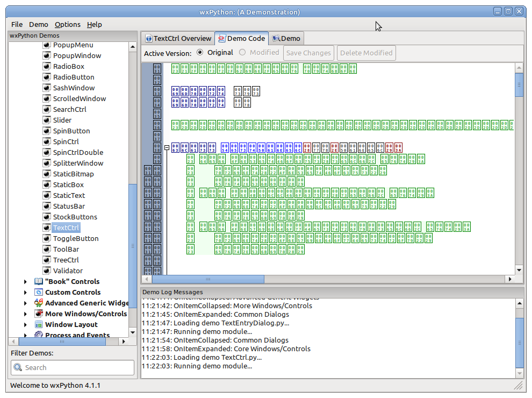The height and width of the screenshot is (398, 532).
Task: Click the icon beside Validator
Action: pyautogui.click(x=47, y=271)
